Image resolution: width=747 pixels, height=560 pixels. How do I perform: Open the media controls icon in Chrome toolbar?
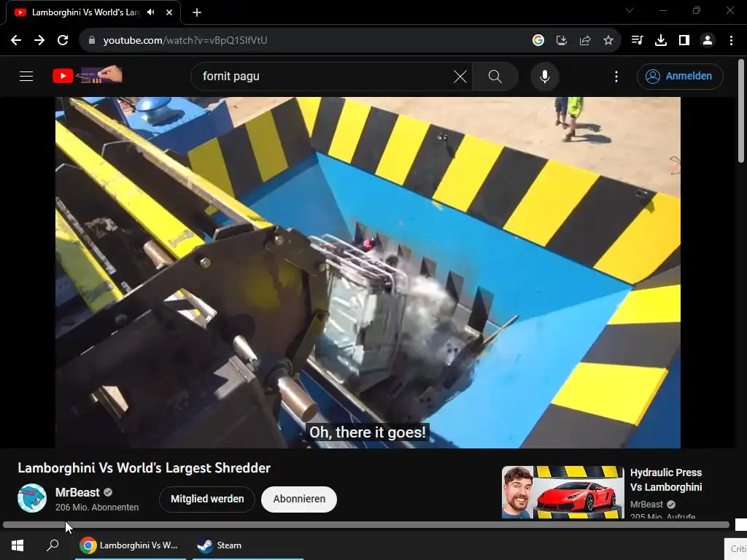(638, 41)
